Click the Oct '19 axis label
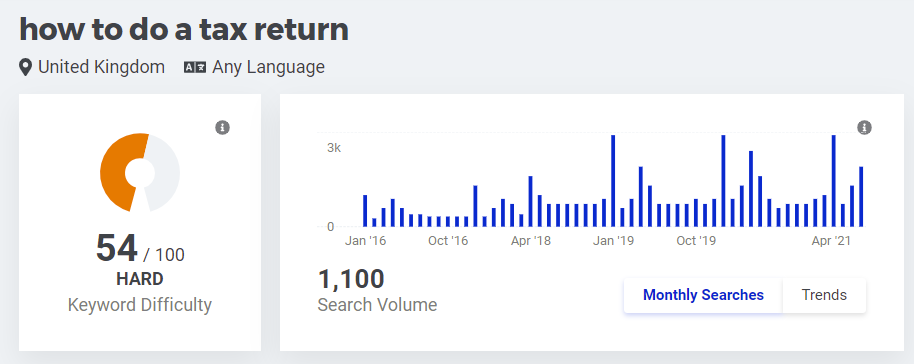Screen dimensions: 914x364 696,241
